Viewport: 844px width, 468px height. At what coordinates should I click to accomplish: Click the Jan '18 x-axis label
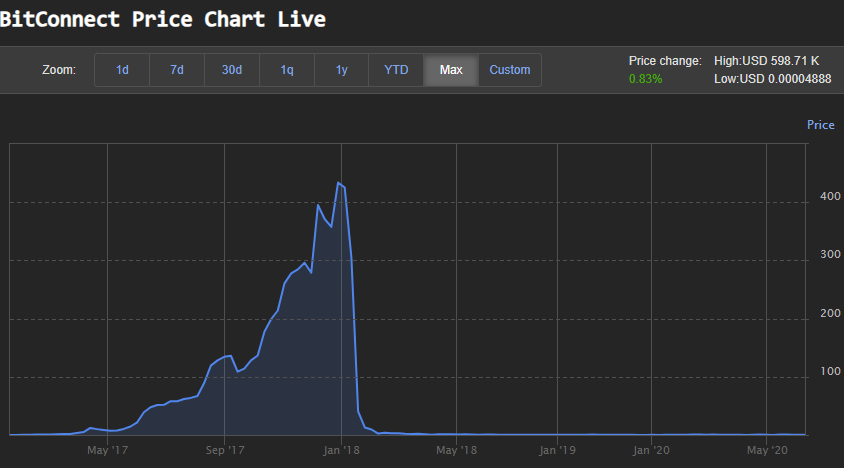341,451
